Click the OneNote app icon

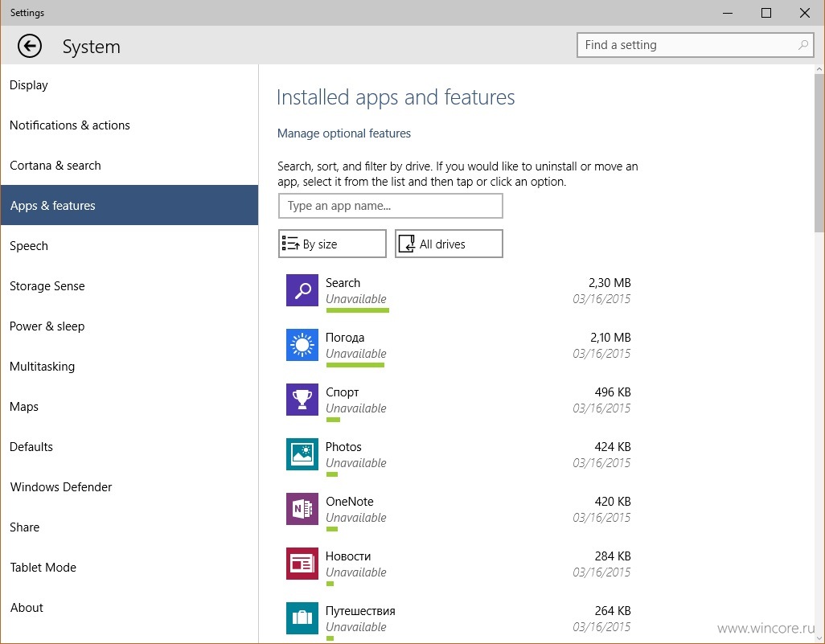302,509
